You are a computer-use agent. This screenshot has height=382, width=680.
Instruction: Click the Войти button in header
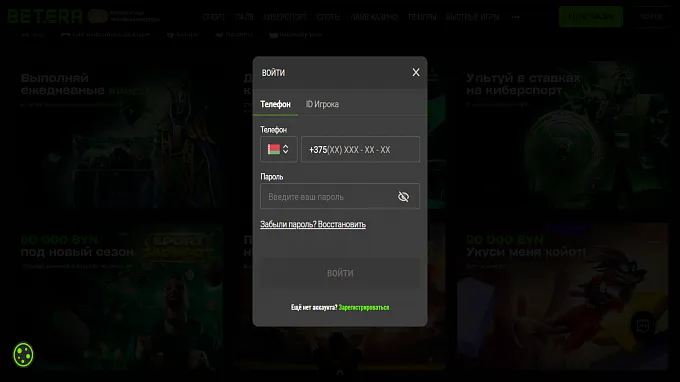click(x=651, y=16)
